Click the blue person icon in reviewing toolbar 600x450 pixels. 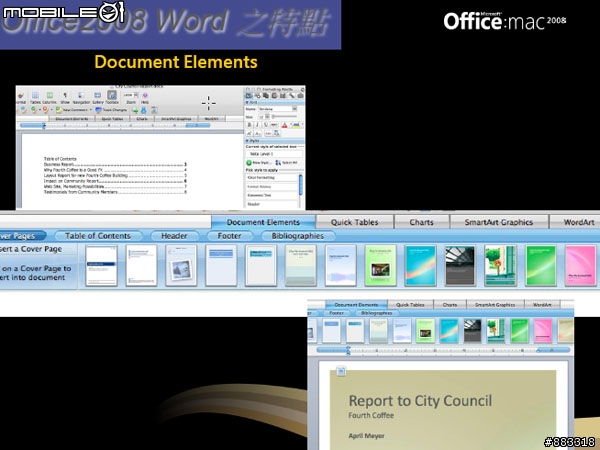click(x=143, y=110)
